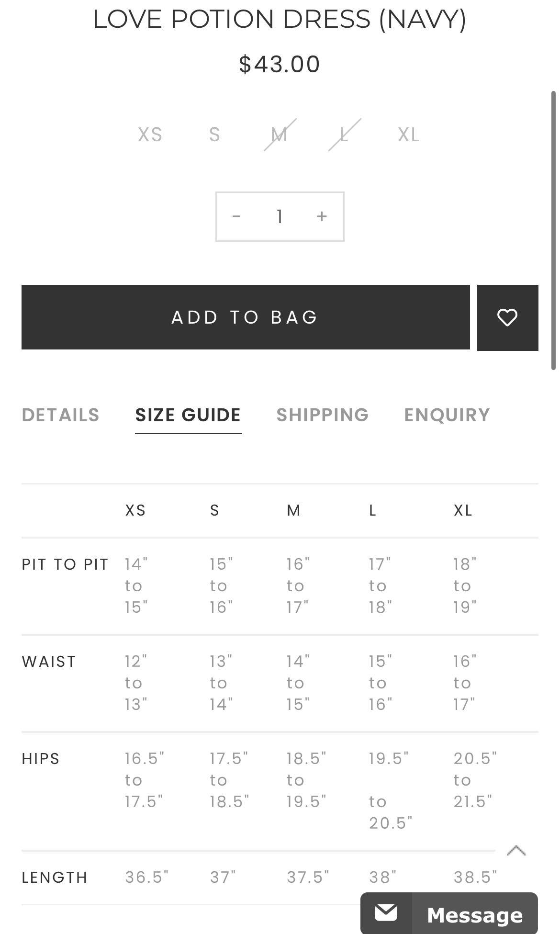
Task: Click the page scrollbar on right edge
Action: [x=553, y=230]
